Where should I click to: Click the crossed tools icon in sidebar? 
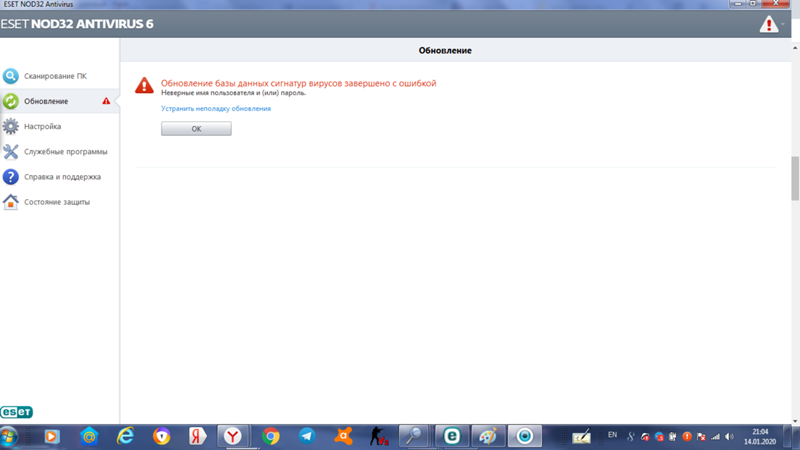10,152
